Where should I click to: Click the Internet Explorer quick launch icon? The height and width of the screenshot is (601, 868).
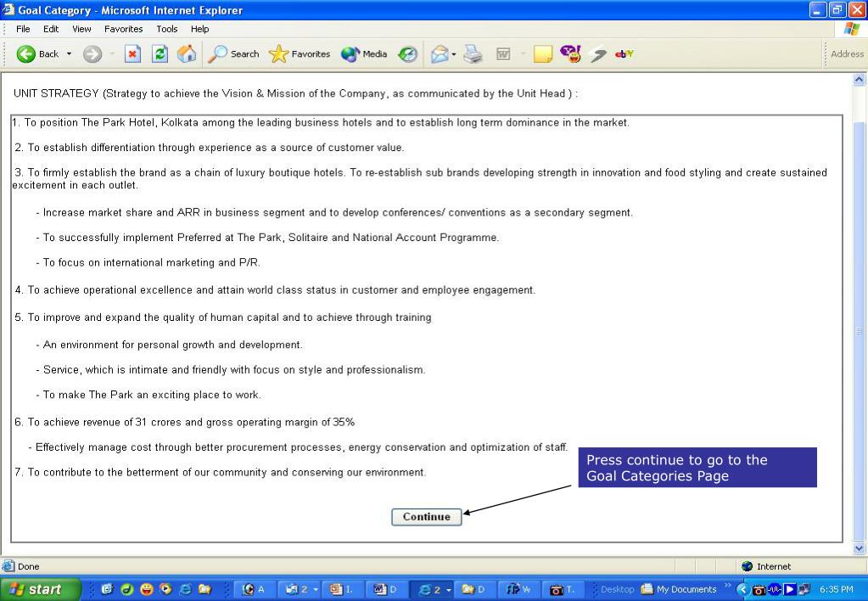pos(186,589)
